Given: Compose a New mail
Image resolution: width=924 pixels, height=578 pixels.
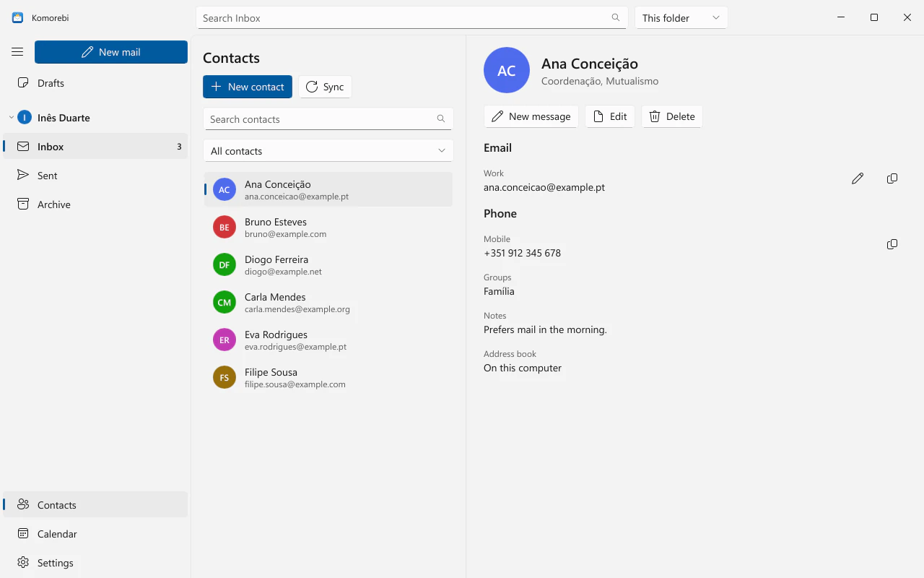Looking at the screenshot, I should pos(111,52).
